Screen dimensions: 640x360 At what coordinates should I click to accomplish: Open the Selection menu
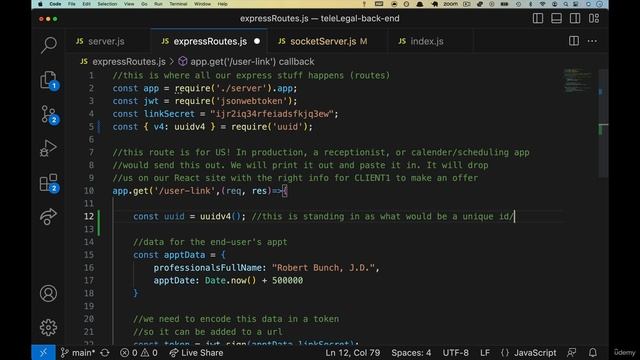(107, 4)
